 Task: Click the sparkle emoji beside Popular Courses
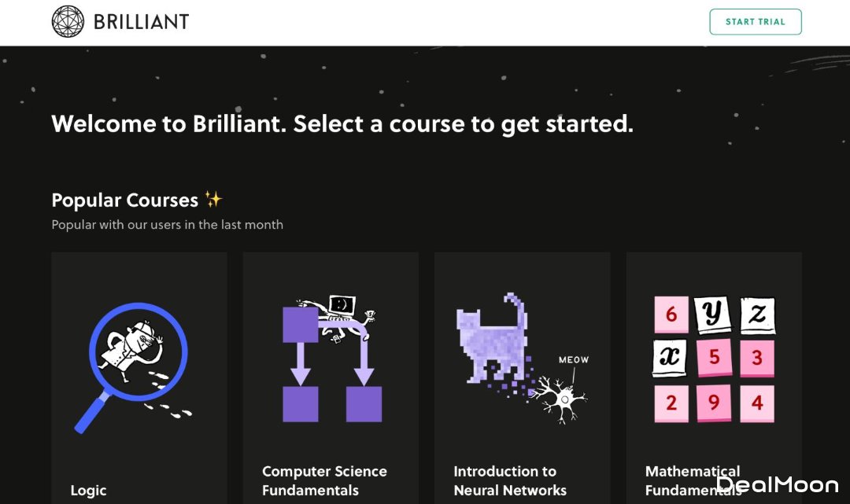(x=213, y=199)
